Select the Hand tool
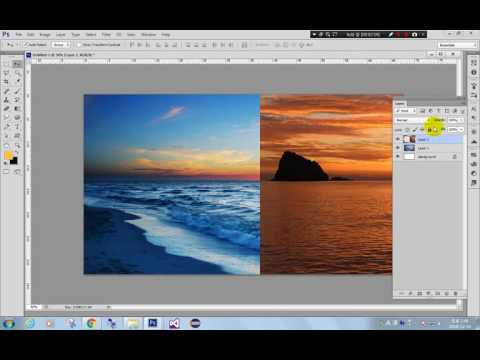This screenshot has height=360, width=480. coord(6,145)
